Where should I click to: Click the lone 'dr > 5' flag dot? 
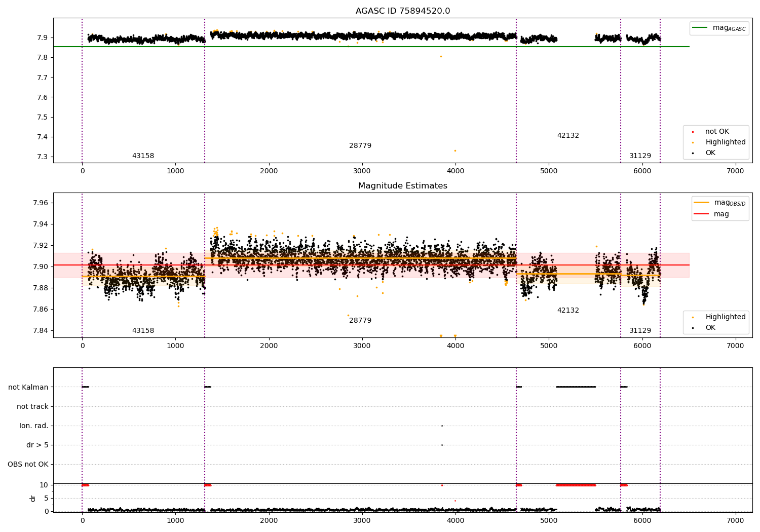tap(442, 445)
